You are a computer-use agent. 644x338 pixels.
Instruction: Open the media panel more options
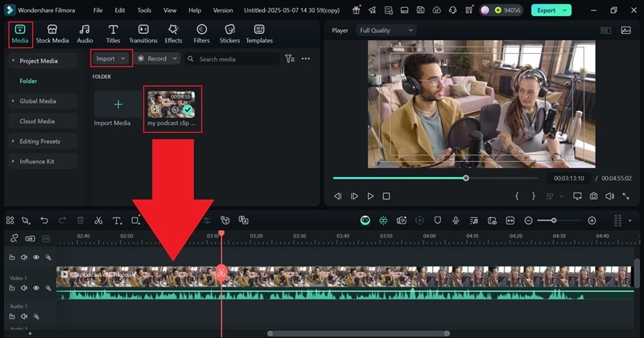point(306,59)
